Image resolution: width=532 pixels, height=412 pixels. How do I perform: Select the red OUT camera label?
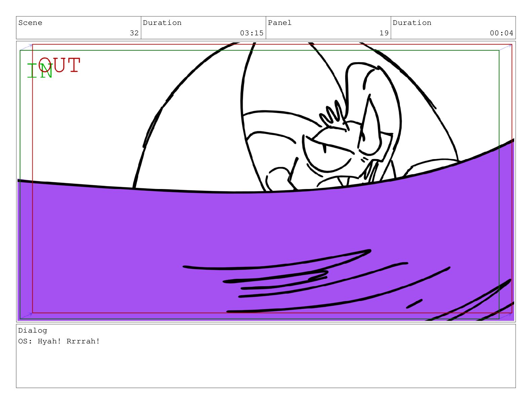click(60, 65)
